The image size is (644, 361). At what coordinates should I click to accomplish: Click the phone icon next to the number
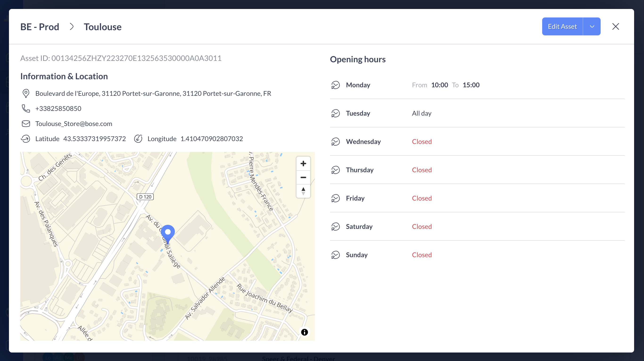(26, 108)
